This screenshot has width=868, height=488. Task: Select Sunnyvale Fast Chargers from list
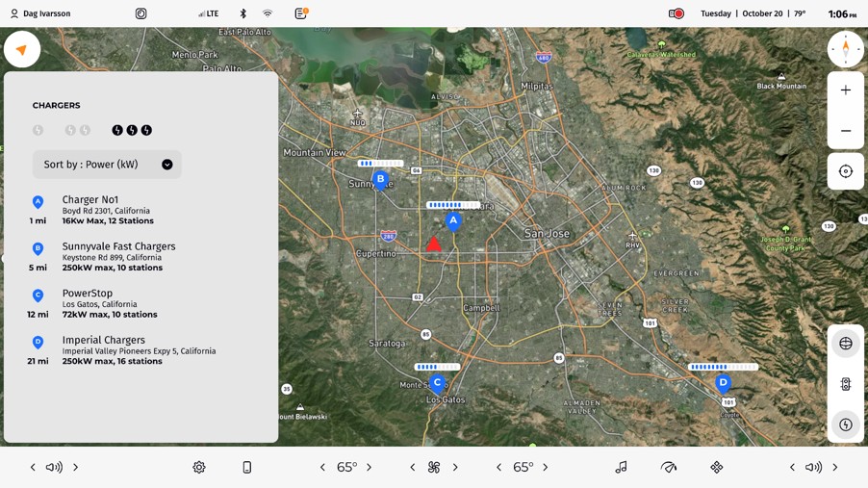coord(118,256)
